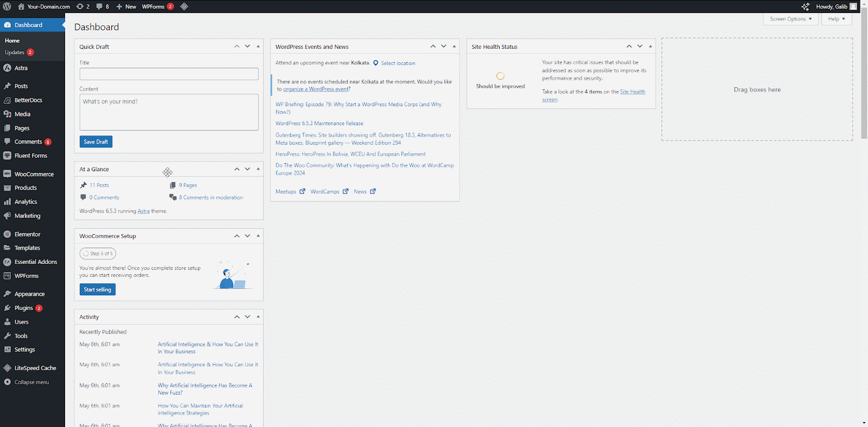Open the Screen Options dropdown
This screenshot has height=427, width=868.
pyautogui.click(x=791, y=19)
